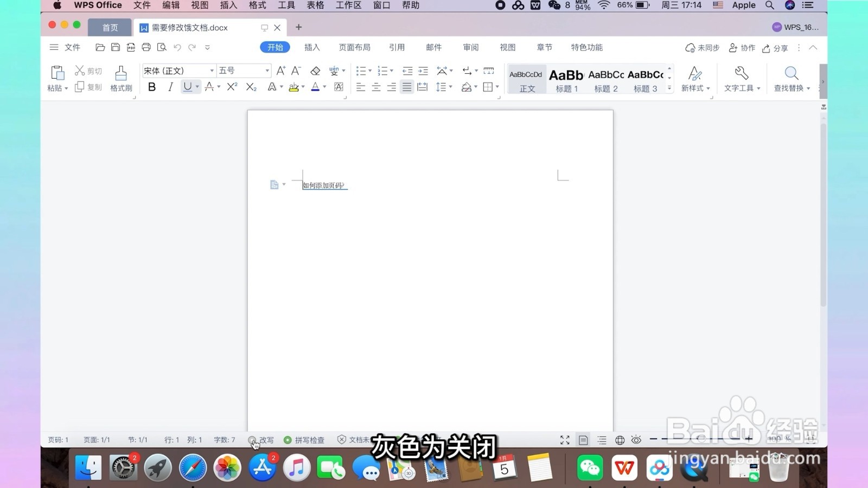Screen dimensions: 868x488
Task: Open the 查找替换 (Find and Replace) tool
Action: coord(790,79)
